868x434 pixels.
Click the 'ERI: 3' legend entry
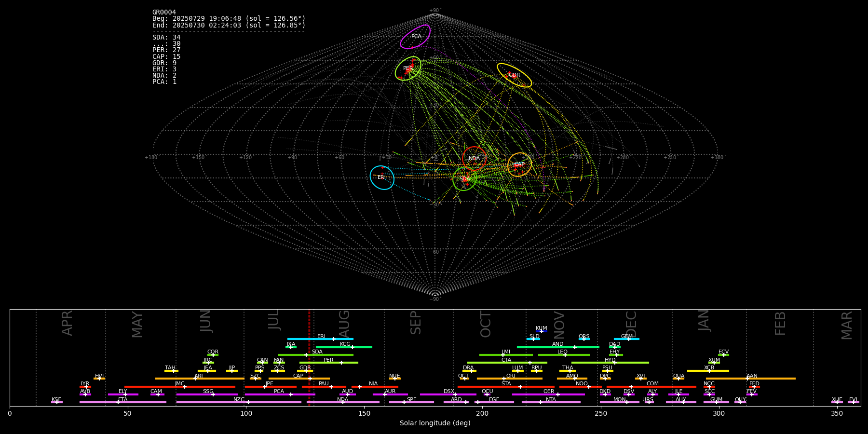164,69
